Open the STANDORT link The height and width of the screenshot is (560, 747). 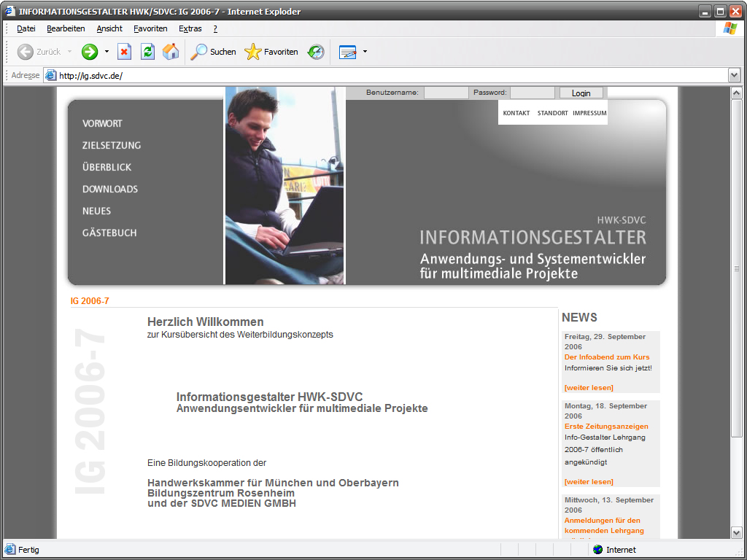point(553,113)
